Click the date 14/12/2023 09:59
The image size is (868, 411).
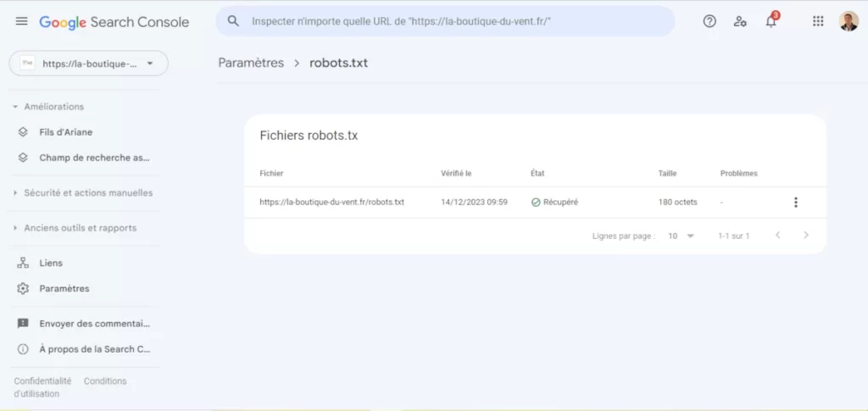point(475,203)
